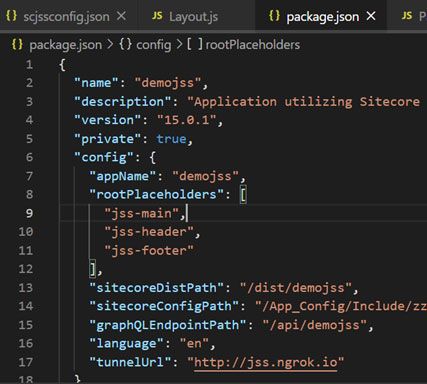The image size is (427, 384).
Task: Click the closing bracket on line 12
Action: 93,269
